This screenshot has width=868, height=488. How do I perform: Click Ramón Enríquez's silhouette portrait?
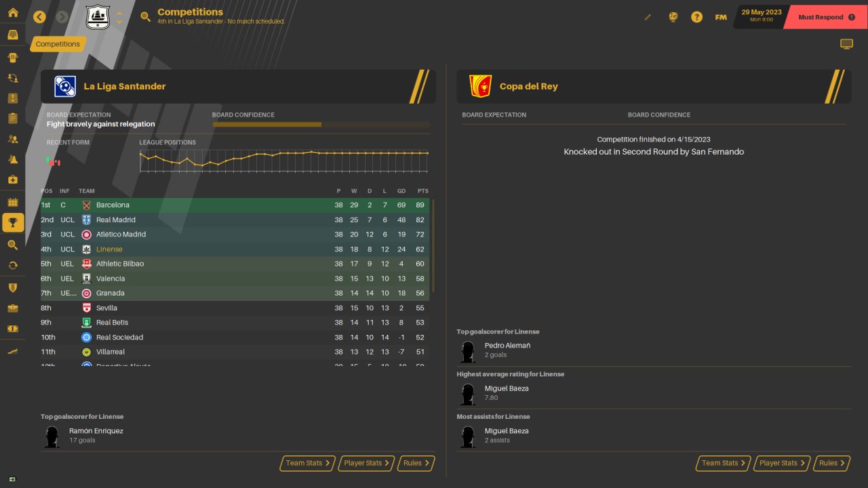[x=52, y=436]
